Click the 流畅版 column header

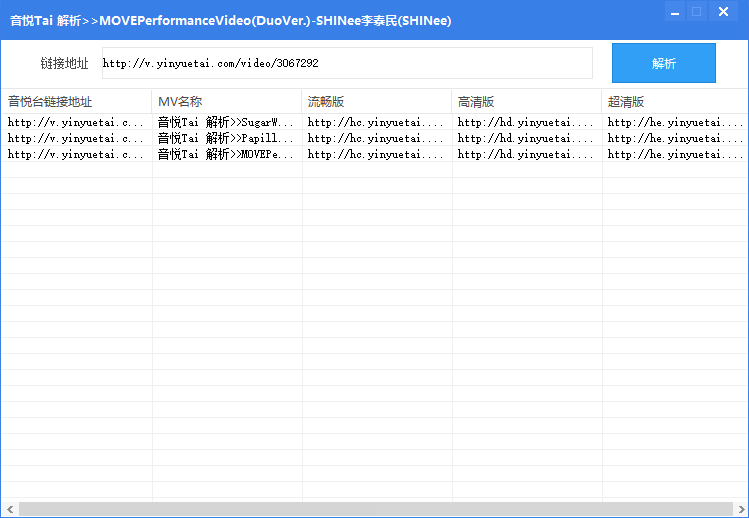[376, 102]
